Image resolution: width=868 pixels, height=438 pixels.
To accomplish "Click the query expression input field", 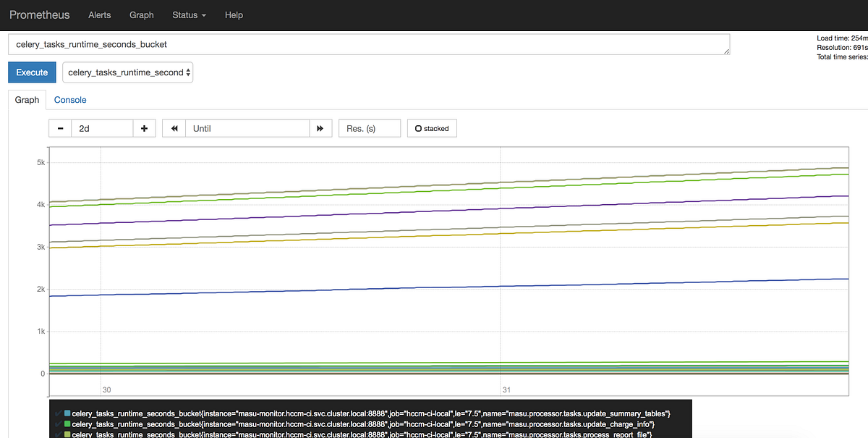I will (x=362, y=44).
